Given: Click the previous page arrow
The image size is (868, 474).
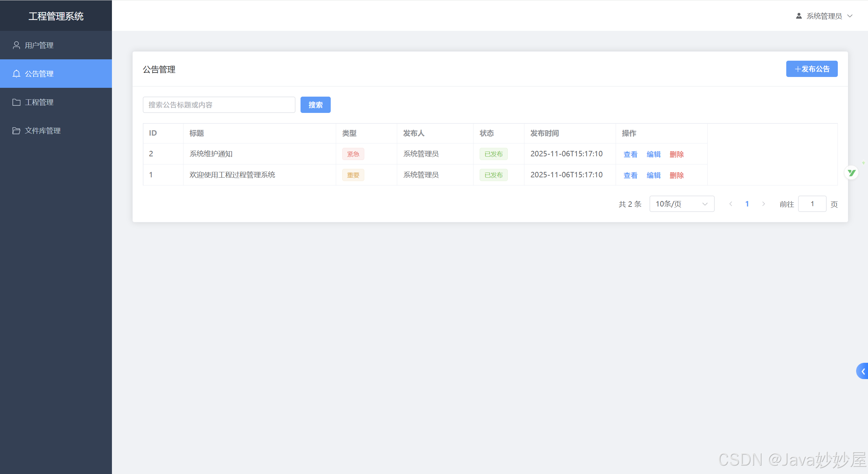Looking at the screenshot, I should [731, 204].
